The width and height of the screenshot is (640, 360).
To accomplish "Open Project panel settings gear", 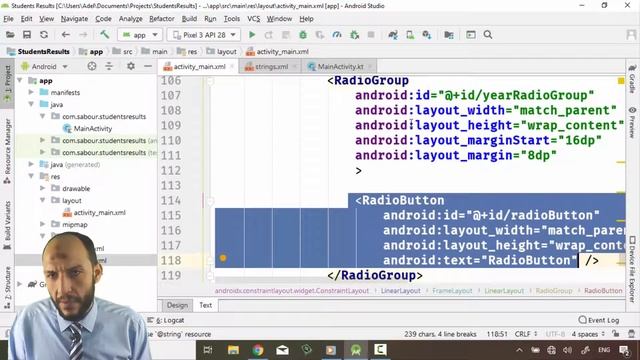I will click(x=131, y=66).
